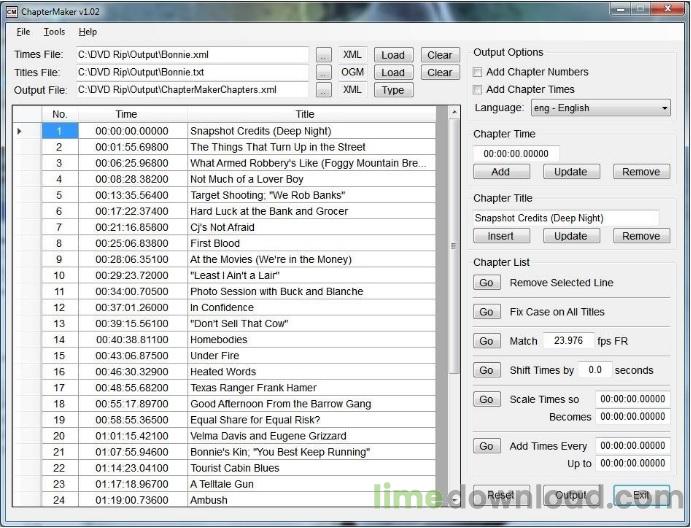Image resolution: width=691 pixels, height=528 pixels.
Task: Click Go for Scale Times
Action: [x=487, y=399]
